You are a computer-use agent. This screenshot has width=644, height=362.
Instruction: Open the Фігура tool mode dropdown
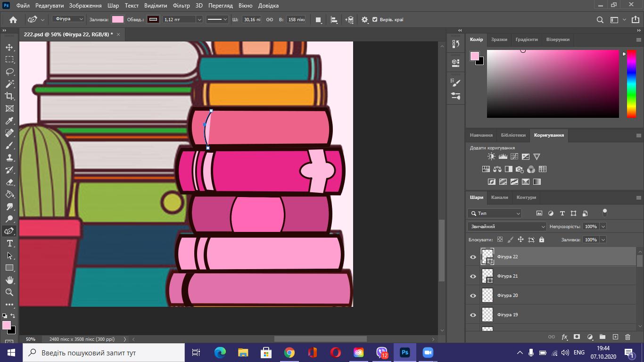click(x=68, y=19)
